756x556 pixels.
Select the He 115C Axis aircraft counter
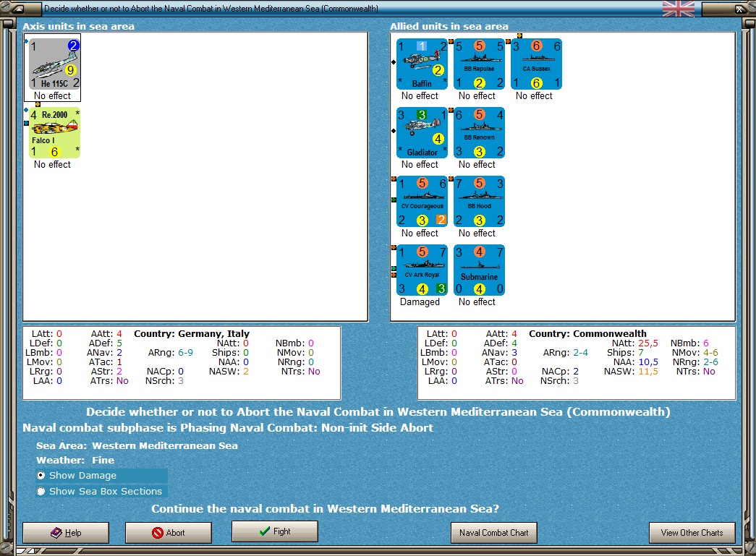tap(54, 64)
